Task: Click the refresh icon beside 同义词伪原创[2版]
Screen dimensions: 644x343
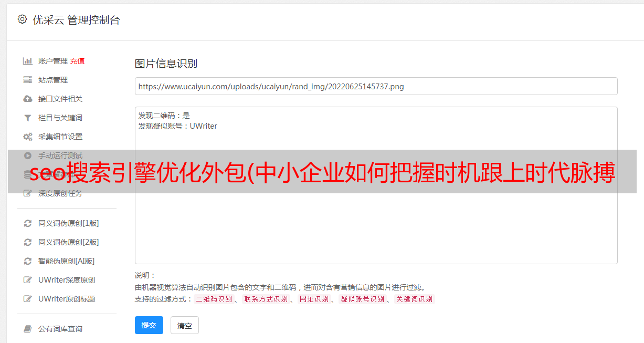Action: coord(28,242)
